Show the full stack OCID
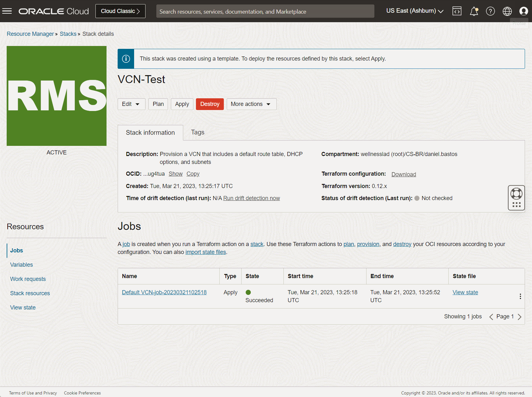Image resolution: width=532 pixels, height=397 pixels. pyautogui.click(x=176, y=174)
